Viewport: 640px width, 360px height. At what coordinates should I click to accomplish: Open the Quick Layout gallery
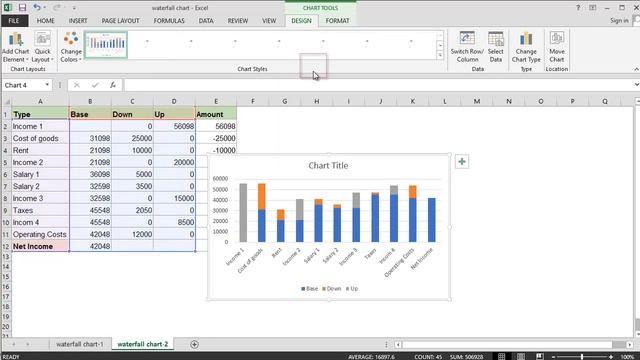click(x=42, y=47)
